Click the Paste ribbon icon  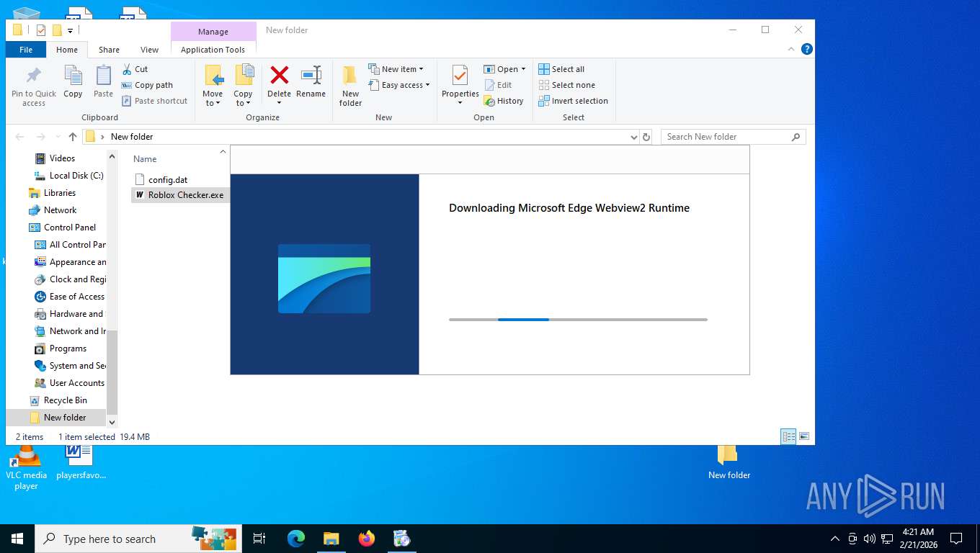pos(103,81)
